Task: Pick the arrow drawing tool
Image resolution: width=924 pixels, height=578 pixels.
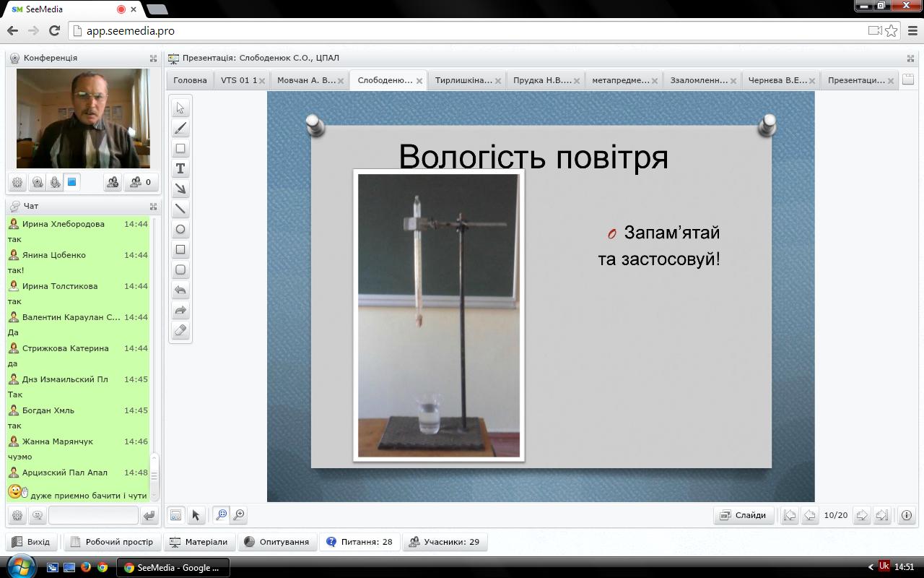Action: tap(180, 189)
